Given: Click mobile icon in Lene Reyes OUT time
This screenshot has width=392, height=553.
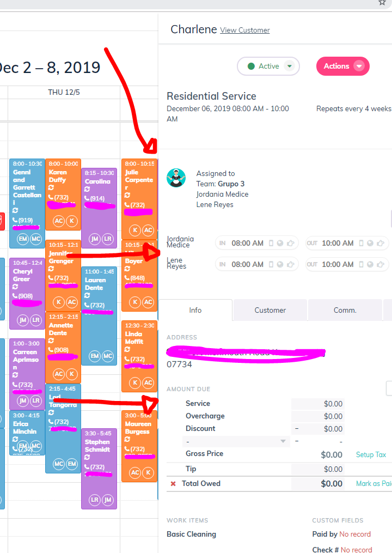Looking at the screenshot, I should click(x=361, y=264).
